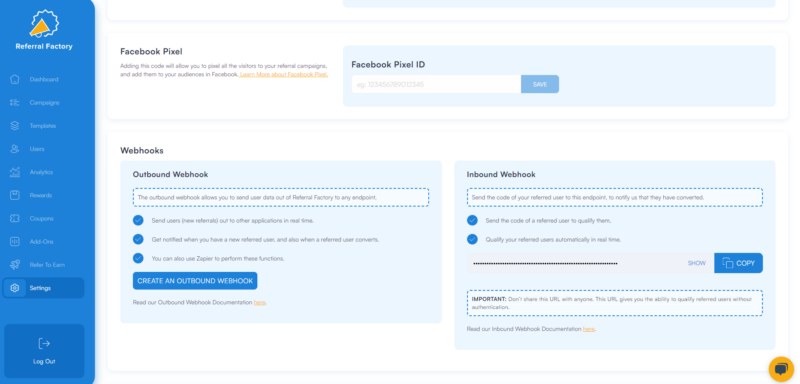Click the 'Outbound Webhook' heading

click(x=170, y=174)
